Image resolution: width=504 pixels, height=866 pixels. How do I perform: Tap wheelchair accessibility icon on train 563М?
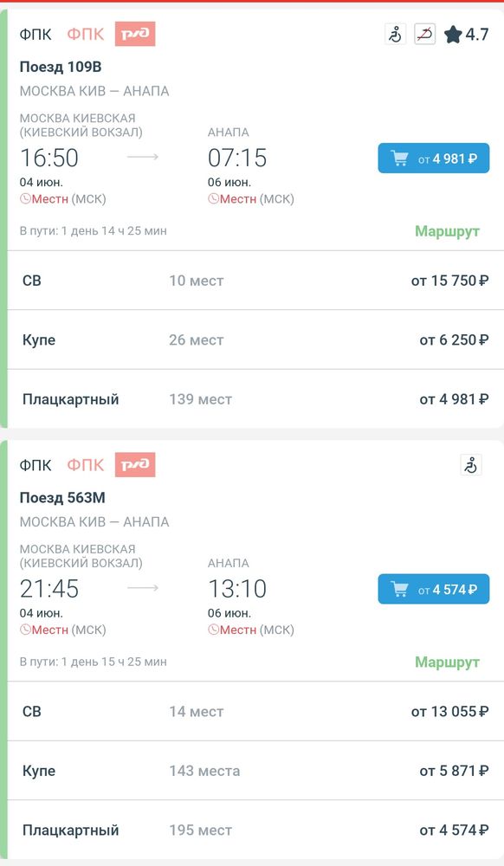tap(471, 465)
